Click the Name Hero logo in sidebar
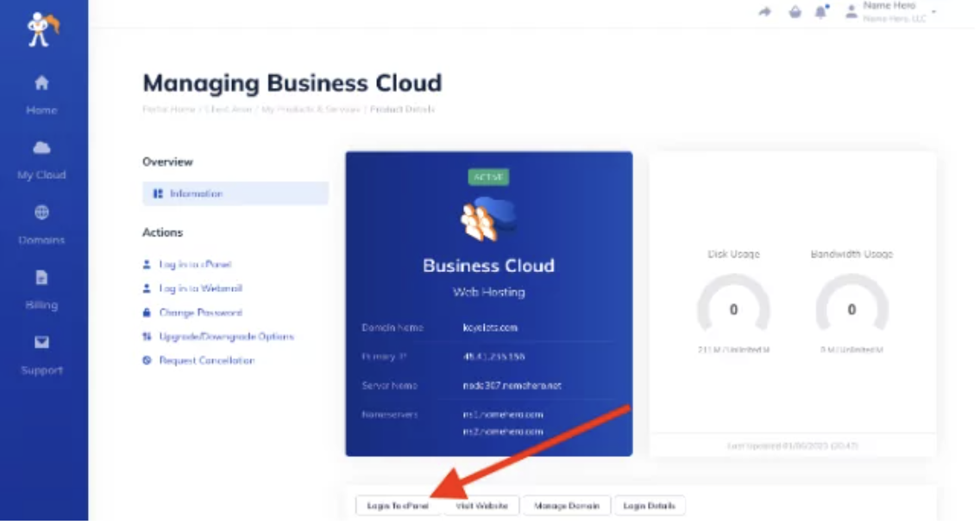The width and height of the screenshot is (980, 525). pos(42,28)
